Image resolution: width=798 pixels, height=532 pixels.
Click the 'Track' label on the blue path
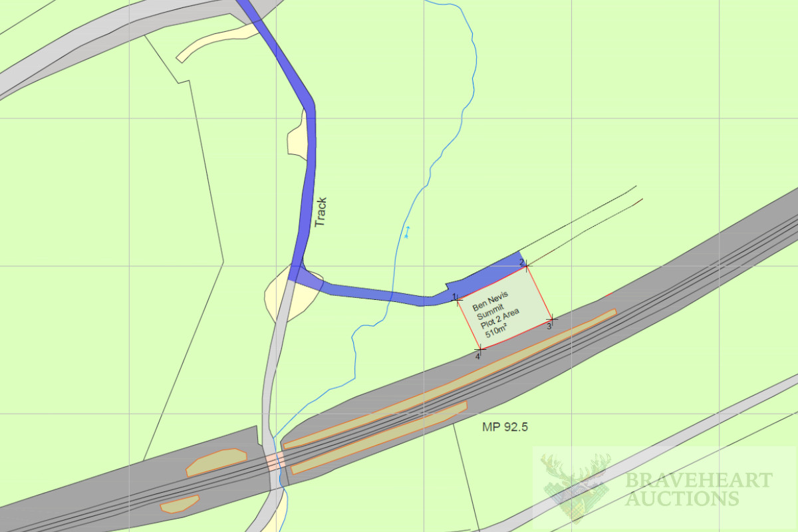321,212
